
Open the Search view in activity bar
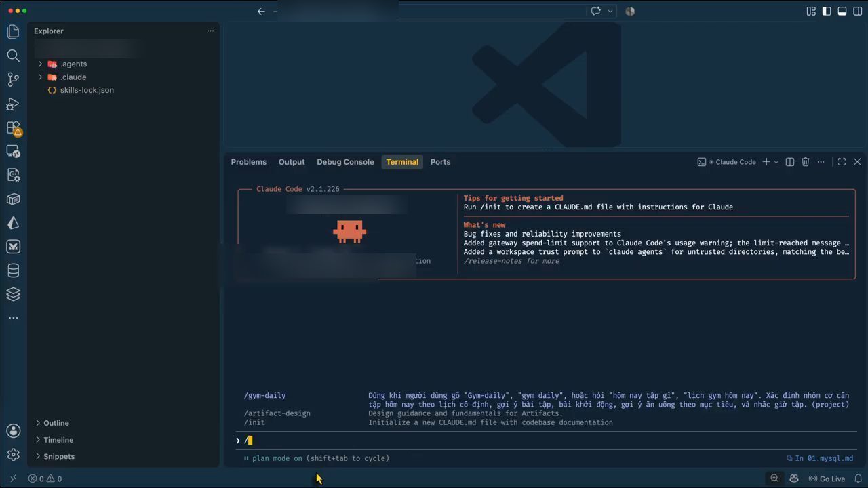13,56
